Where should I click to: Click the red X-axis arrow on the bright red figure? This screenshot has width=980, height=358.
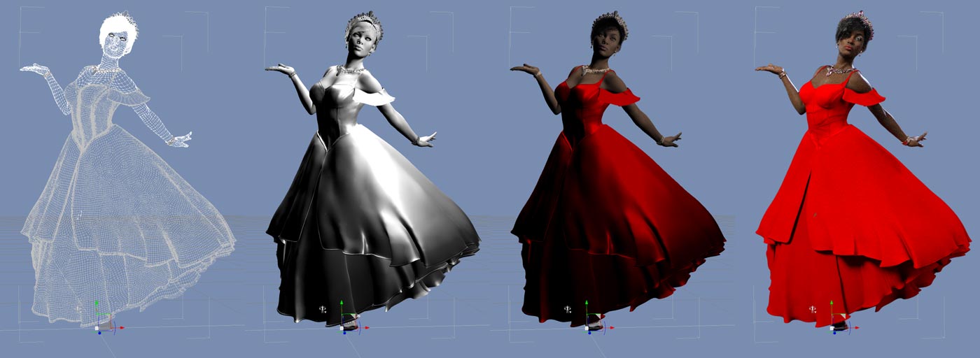(x=856, y=327)
